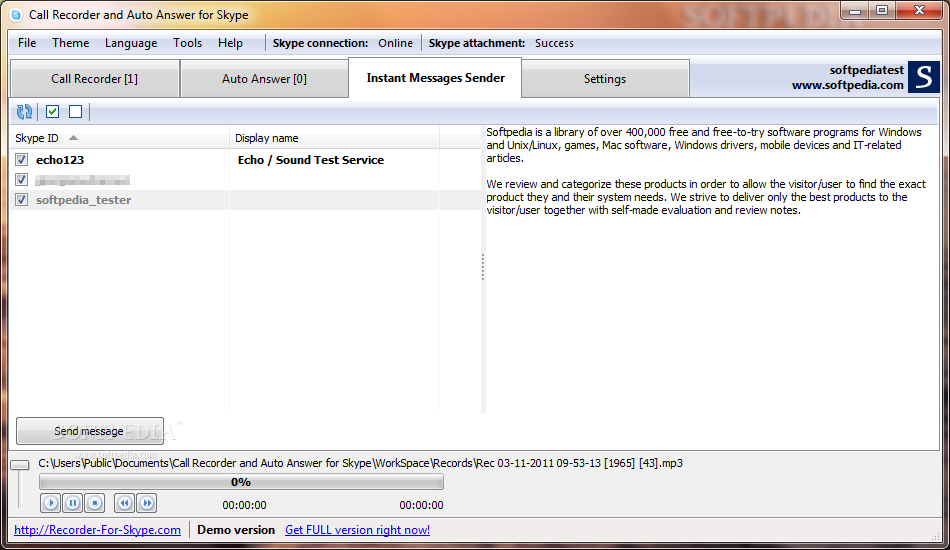Select the Instant Messages Sender tab
This screenshot has width=950, height=550.
click(x=435, y=78)
